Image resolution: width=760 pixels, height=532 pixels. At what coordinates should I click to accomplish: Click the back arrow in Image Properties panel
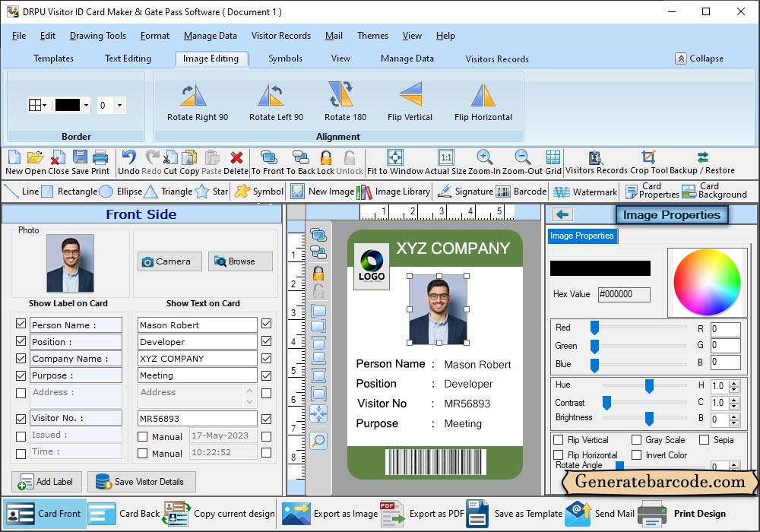[x=562, y=214]
